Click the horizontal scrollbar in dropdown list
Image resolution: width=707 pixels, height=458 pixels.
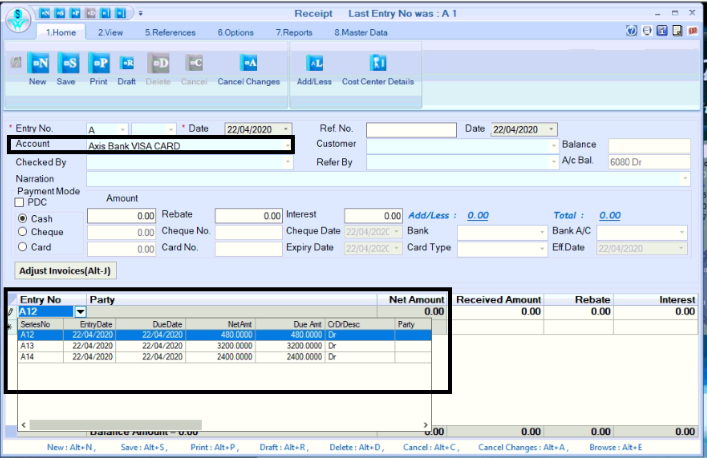tap(116, 425)
